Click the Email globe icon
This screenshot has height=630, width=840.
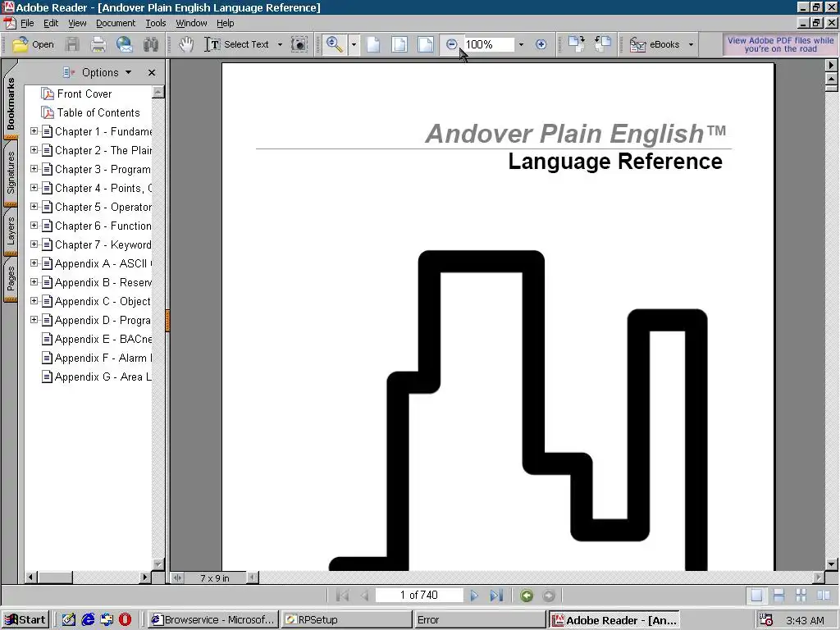(125, 44)
